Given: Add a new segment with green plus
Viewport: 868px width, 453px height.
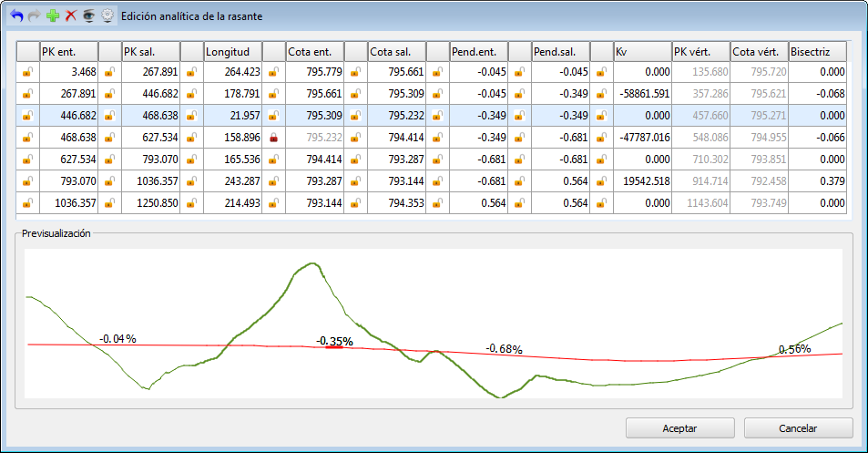Looking at the screenshot, I should [x=53, y=16].
